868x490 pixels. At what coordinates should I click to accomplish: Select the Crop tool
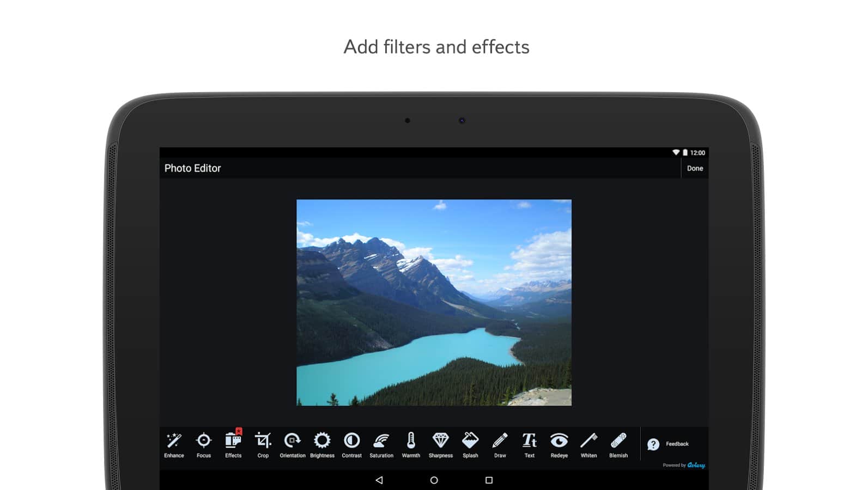pos(263,444)
